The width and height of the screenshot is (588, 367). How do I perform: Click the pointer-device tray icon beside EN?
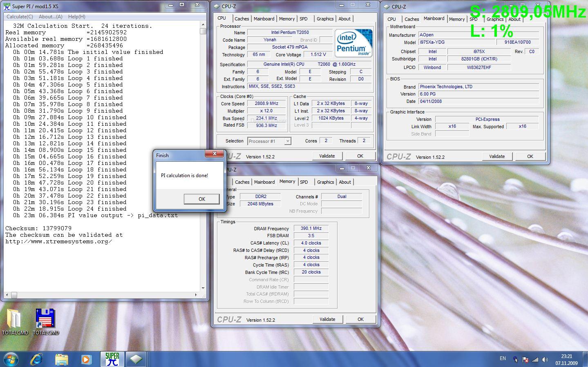(x=516, y=360)
